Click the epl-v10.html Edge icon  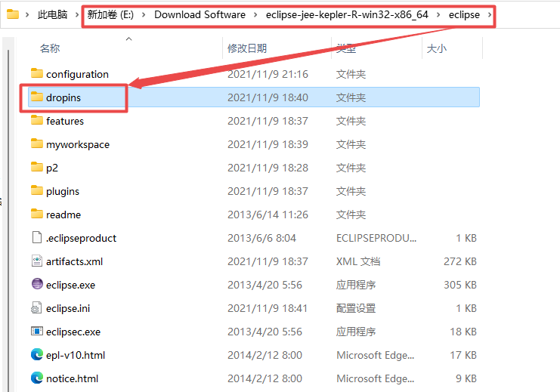point(37,354)
